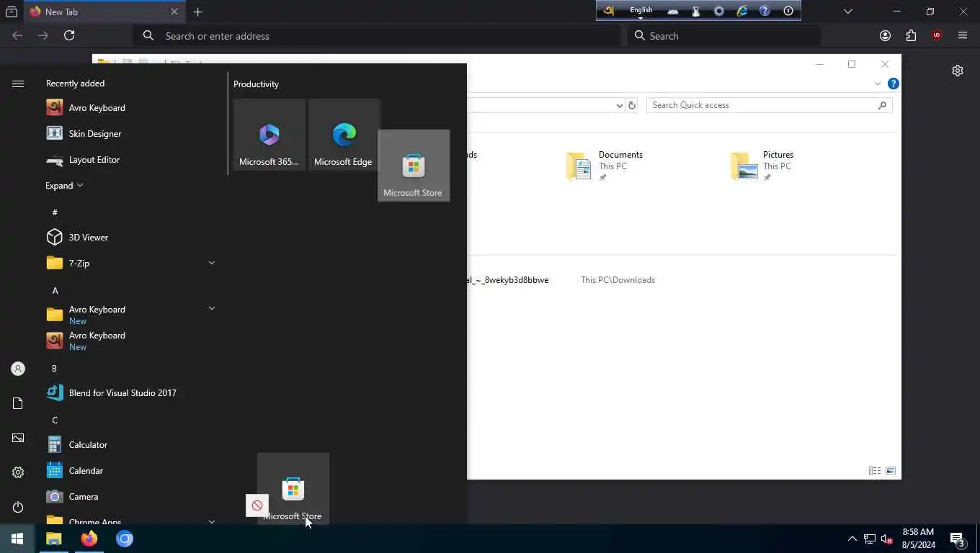Show hidden system tray icons

[x=852, y=539]
